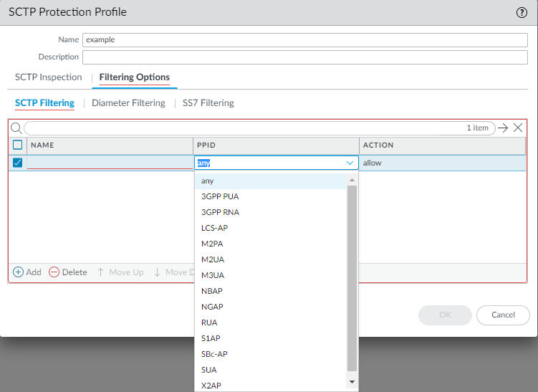538x392 pixels.
Task: Click the search magnifier icon
Action: point(16,128)
